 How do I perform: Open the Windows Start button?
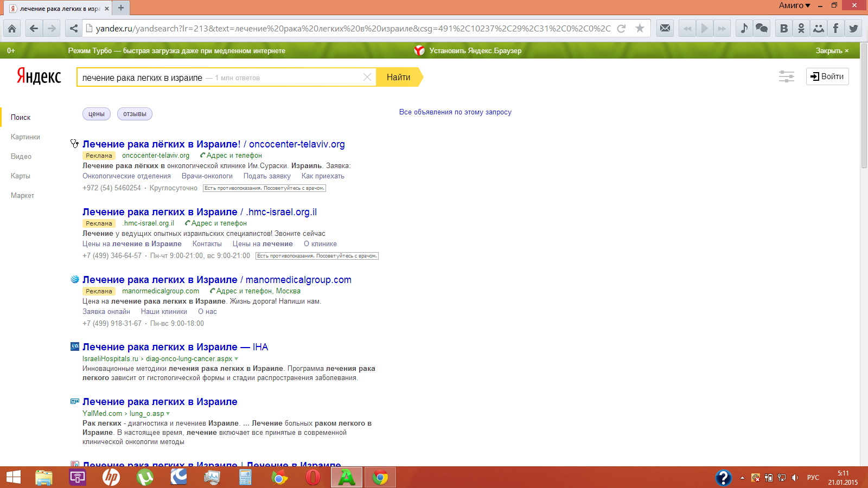pos(13,477)
